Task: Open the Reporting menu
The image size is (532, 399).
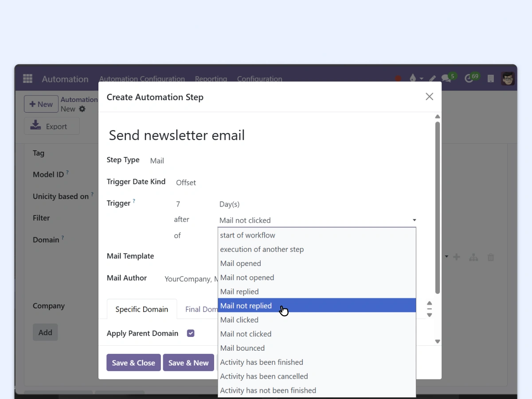Action: [x=211, y=79]
